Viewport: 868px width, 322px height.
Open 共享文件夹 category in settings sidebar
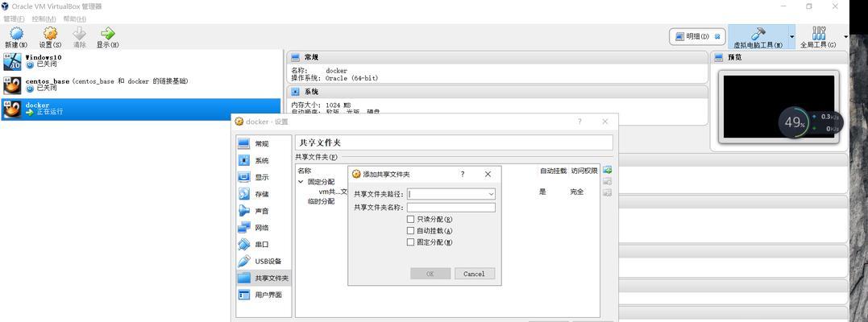pos(263,278)
